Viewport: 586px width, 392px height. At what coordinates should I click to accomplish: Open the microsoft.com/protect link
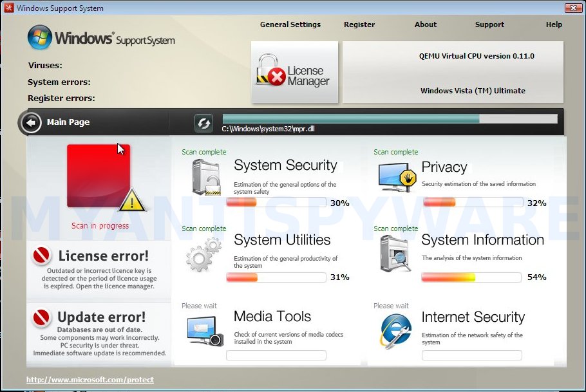point(90,380)
